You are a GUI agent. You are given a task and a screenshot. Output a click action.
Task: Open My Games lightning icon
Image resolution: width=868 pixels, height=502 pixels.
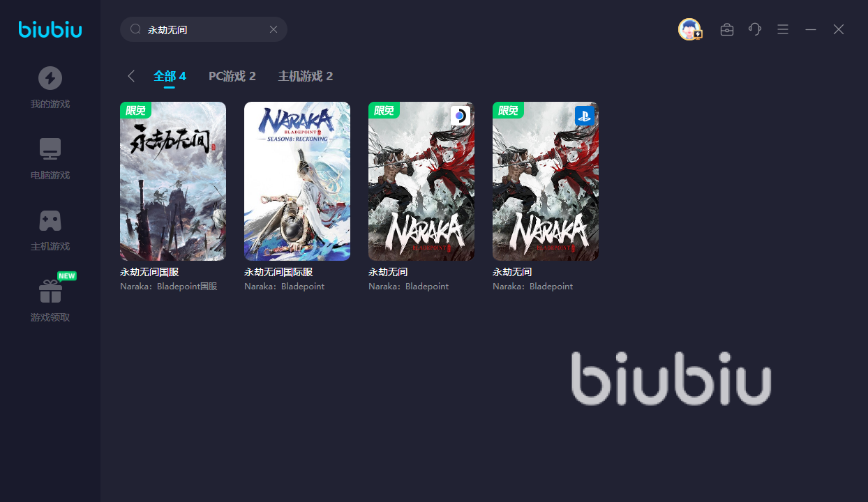(x=50, y=78)
